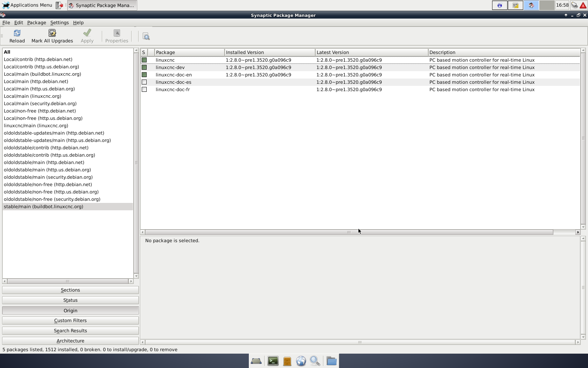This screenshot has height=368, width=588.
Task: Select stable/main (buildbot.linuxcnc.org) origin
Action: coord(68,206)
